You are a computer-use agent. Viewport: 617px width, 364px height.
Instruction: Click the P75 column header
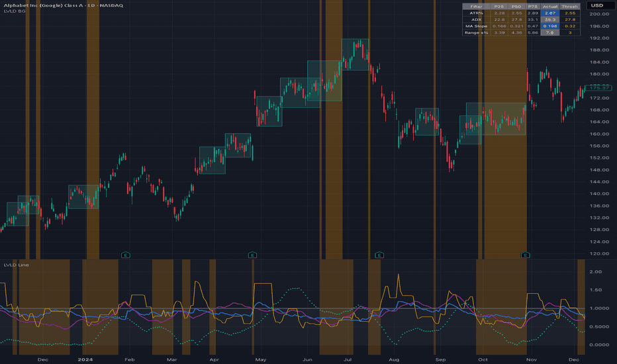click(533, 7)
